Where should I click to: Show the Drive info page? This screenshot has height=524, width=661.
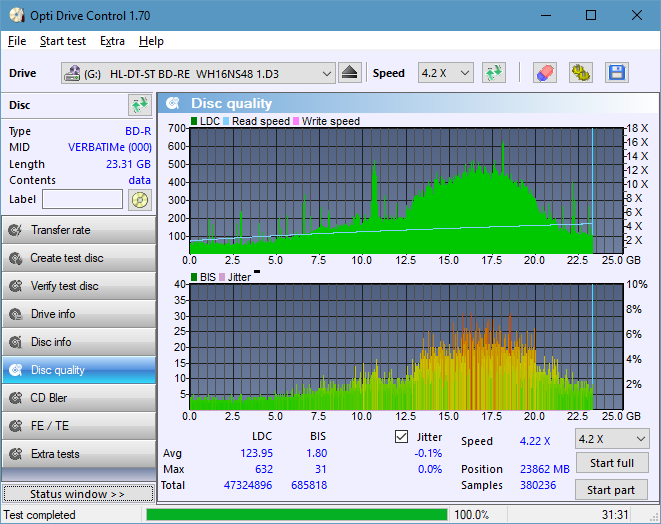[x=79, y=314]
